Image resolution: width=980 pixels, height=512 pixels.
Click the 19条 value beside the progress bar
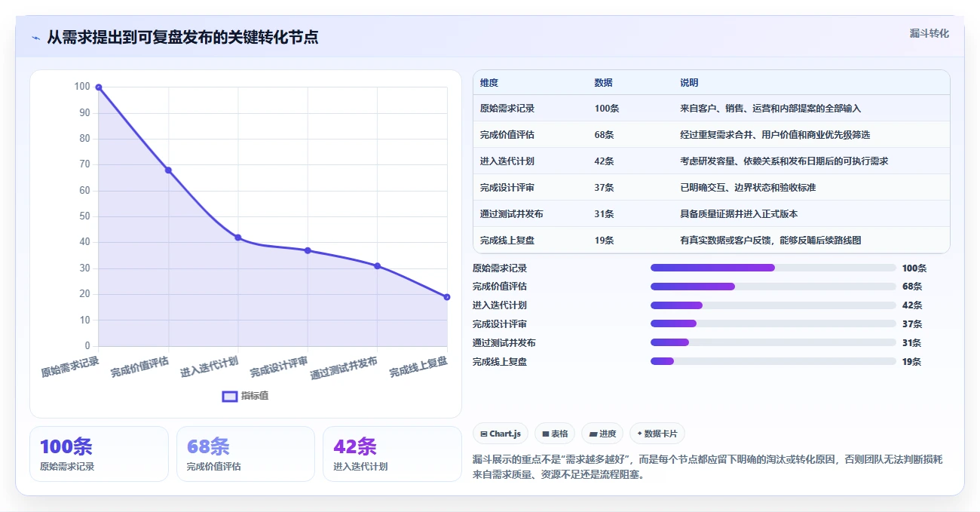point(911,362)
